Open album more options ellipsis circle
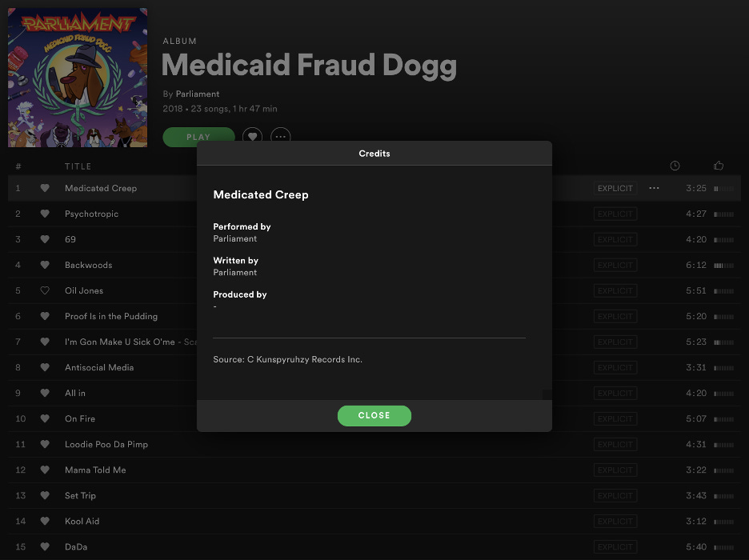The height and width of the screenshot is (560, 749). 280,137
